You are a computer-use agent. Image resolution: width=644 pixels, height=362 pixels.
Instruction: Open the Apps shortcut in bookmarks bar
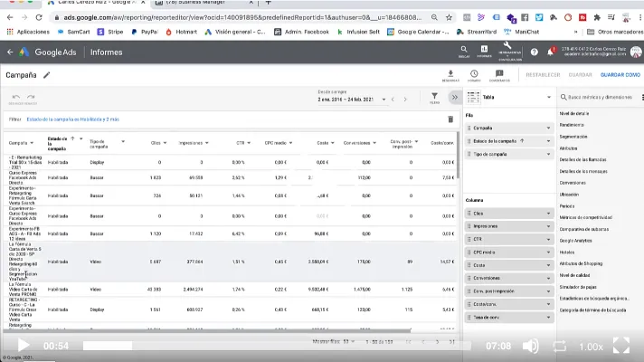[x=28, y=32]
